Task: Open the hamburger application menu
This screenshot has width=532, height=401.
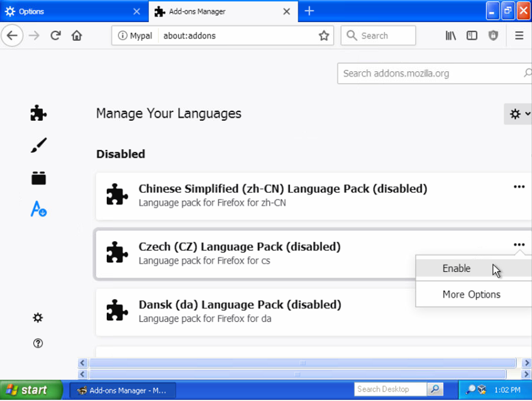Action: [x=519, y=35]
